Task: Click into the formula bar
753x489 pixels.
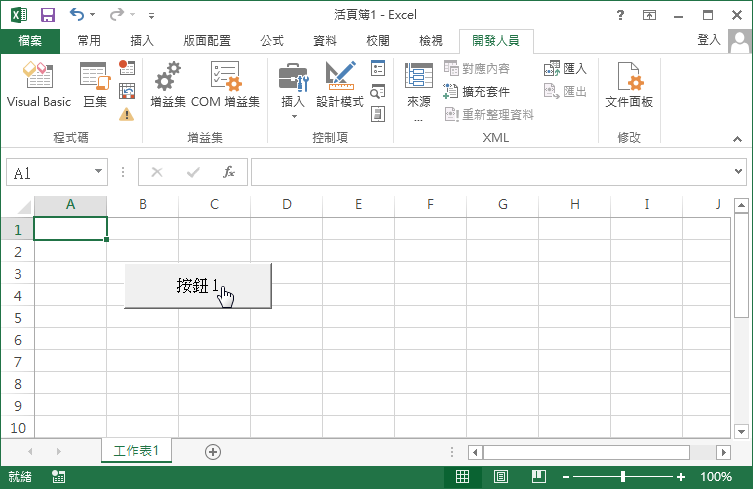Action: [491, 172]
